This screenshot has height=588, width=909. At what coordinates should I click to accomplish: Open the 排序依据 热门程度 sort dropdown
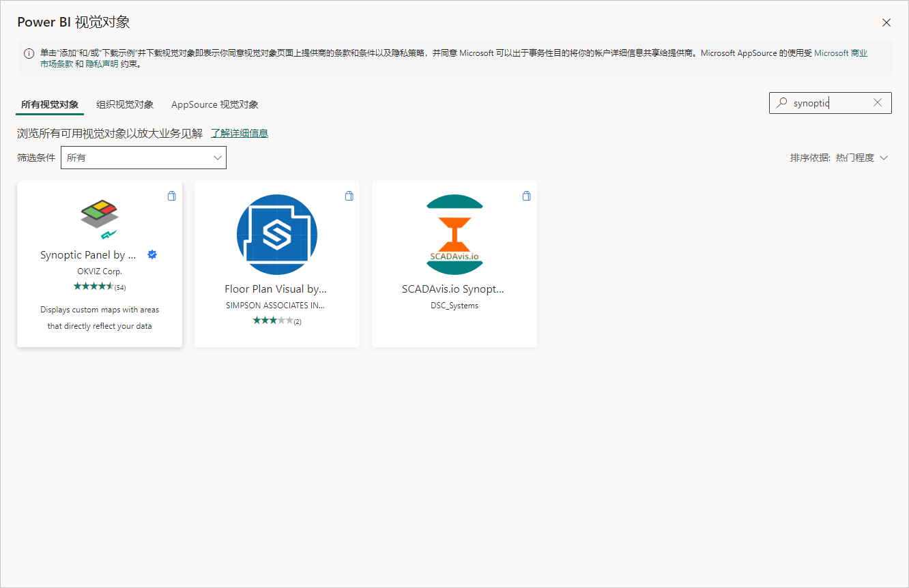coord(839,158)
